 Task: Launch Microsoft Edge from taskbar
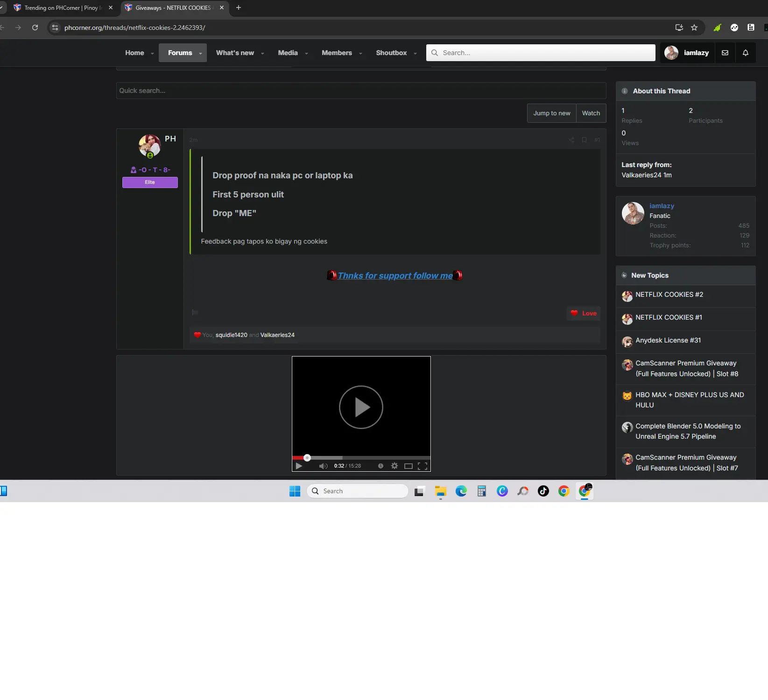461,491
